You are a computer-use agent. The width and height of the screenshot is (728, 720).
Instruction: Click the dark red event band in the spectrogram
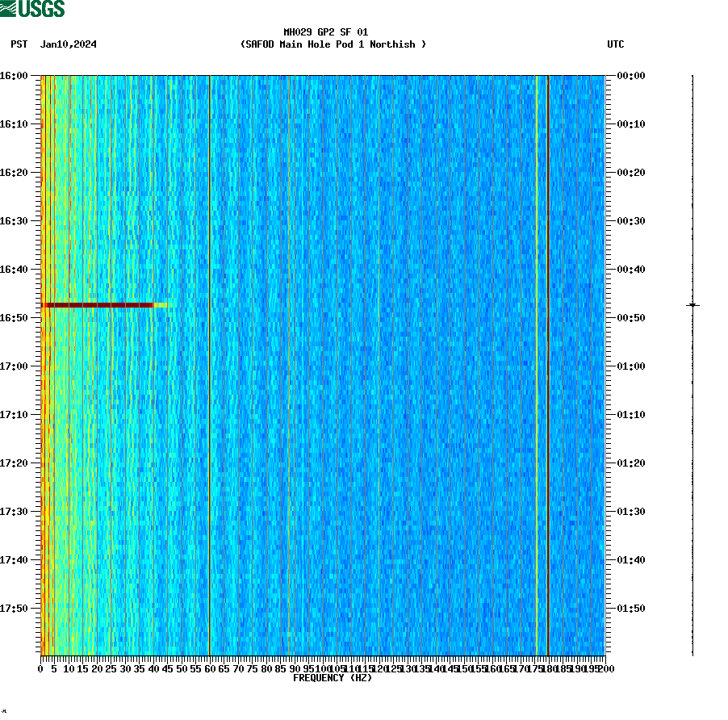click(x=97, y=305)
